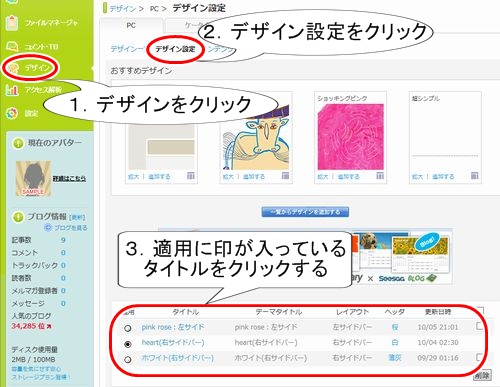This screenshot has width=500, height=387.
Task: Click the 10/05 21:01 update time cell
Action: tap(438, 327)
